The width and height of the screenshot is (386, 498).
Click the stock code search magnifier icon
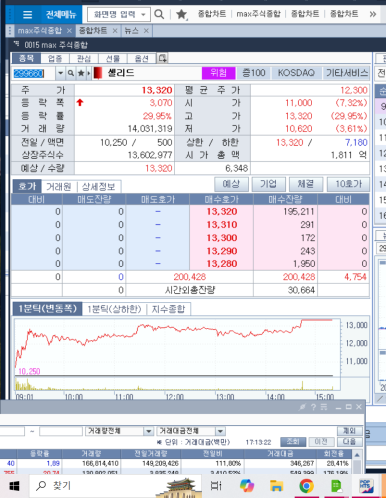tap(71, 73)
